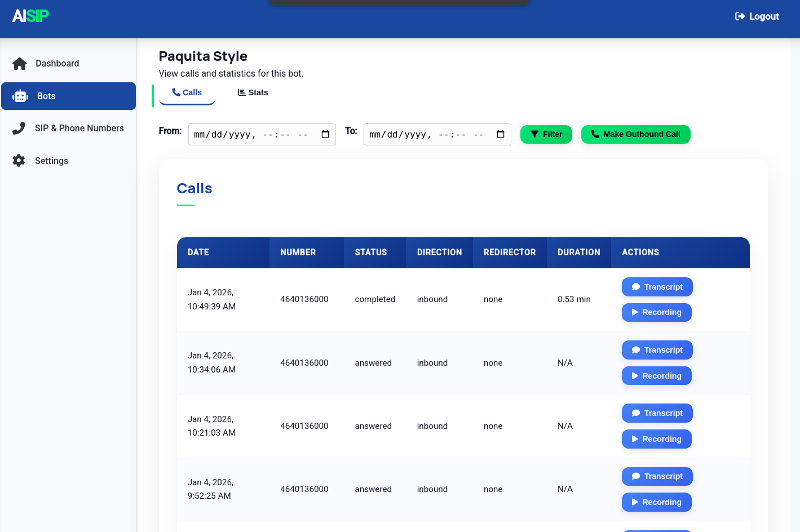Click the Logout exit icon
This screenshot has width=800, height=532.
(x=740, y=16)
